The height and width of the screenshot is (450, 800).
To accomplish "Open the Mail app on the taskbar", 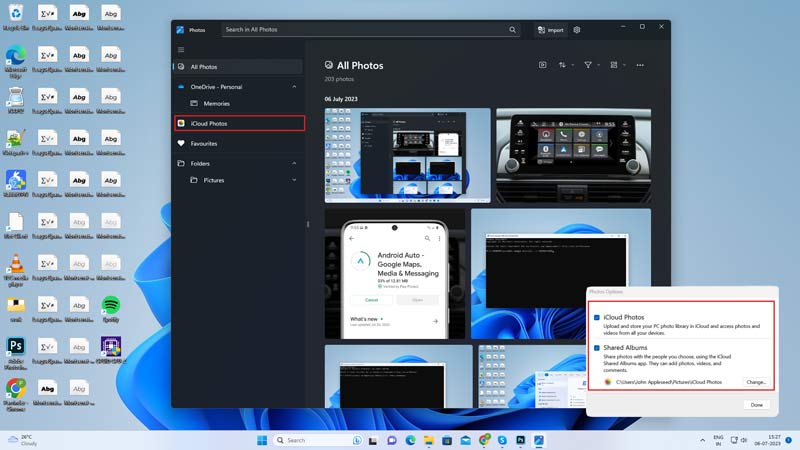I will 465,440.
